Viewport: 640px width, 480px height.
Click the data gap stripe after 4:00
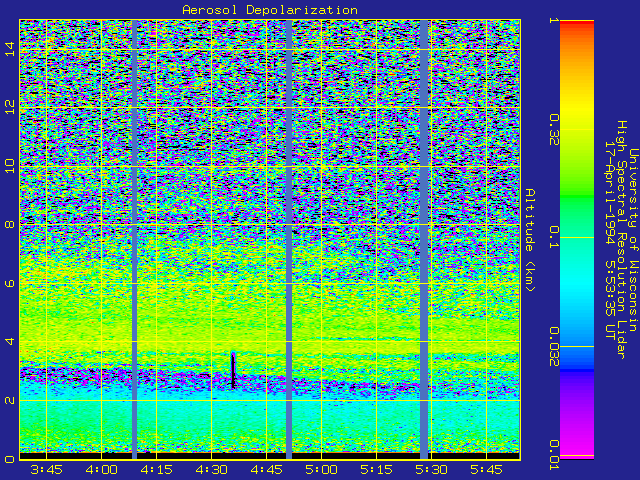pos(134,240)
